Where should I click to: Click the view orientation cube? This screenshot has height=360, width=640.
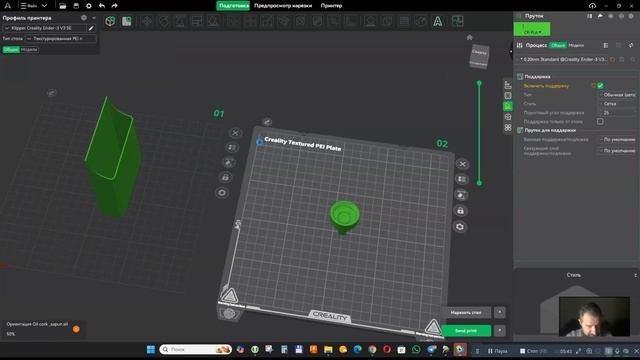479,57
